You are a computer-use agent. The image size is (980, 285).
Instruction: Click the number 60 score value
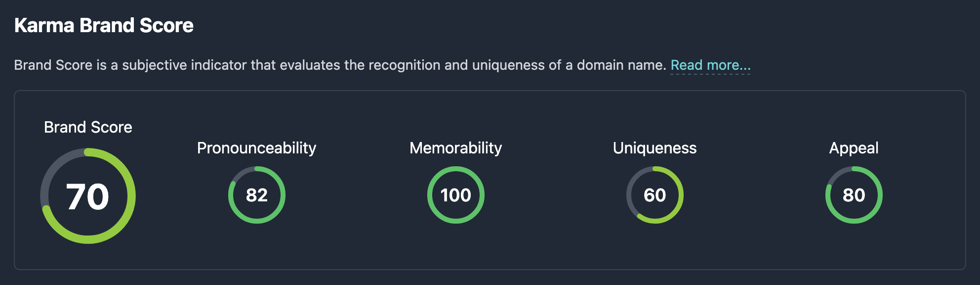pyautogui.click(x=655, y=195)
